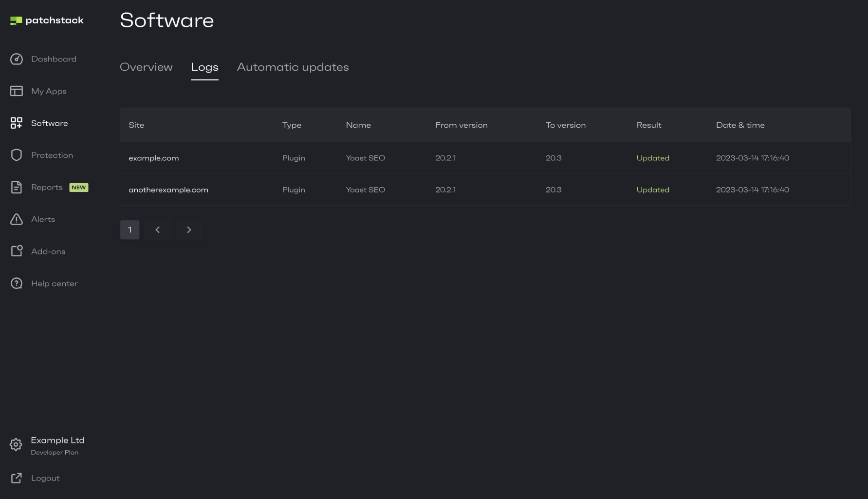
Task: Click the Dashboard gauge icon
Action: tap(17, 59)
